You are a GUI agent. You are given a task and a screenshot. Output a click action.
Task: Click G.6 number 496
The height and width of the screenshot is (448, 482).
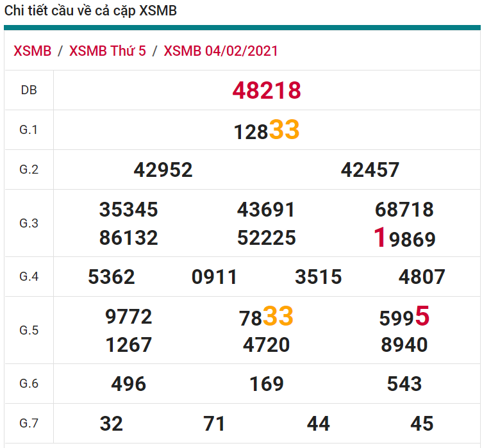pos(128,384)
